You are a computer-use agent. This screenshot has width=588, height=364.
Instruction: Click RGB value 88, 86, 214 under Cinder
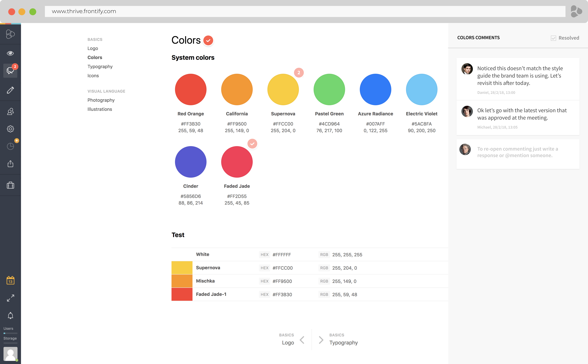191,203
